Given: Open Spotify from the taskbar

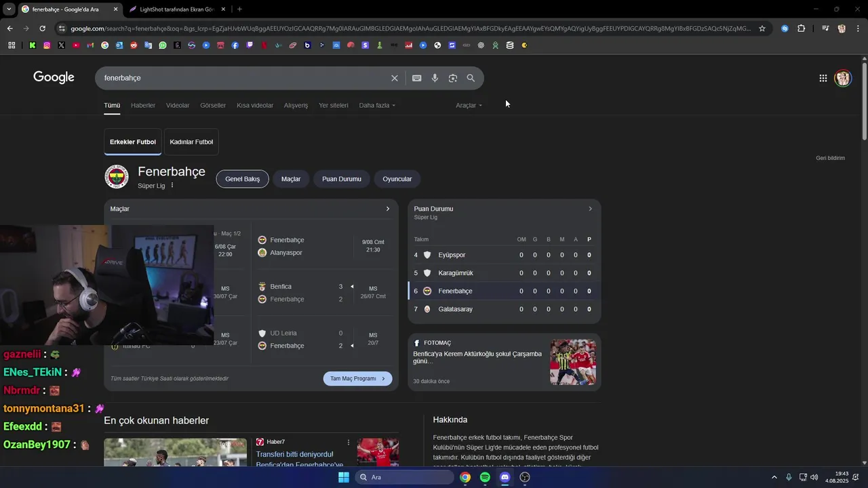Looking at the screenshot, I should click(485, 477).
